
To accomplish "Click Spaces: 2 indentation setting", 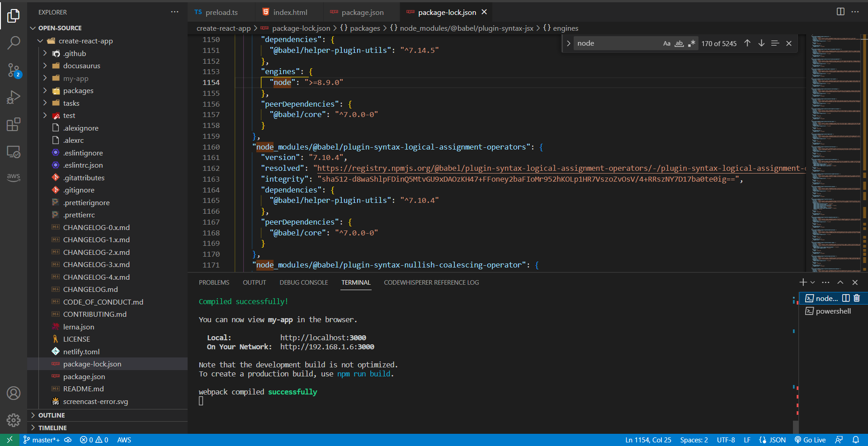I will [694, 440].
